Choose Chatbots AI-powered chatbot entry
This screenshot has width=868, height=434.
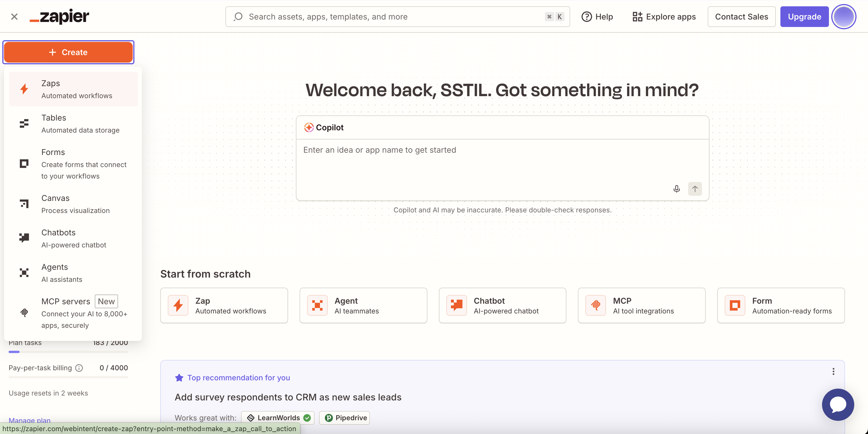[x=74, y=238]
